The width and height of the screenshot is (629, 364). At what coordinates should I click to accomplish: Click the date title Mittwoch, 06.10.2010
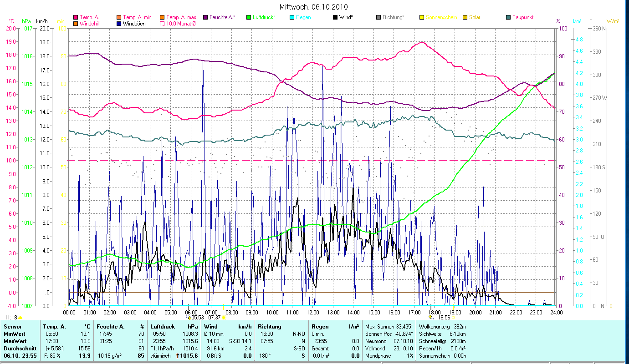point(314,7)
